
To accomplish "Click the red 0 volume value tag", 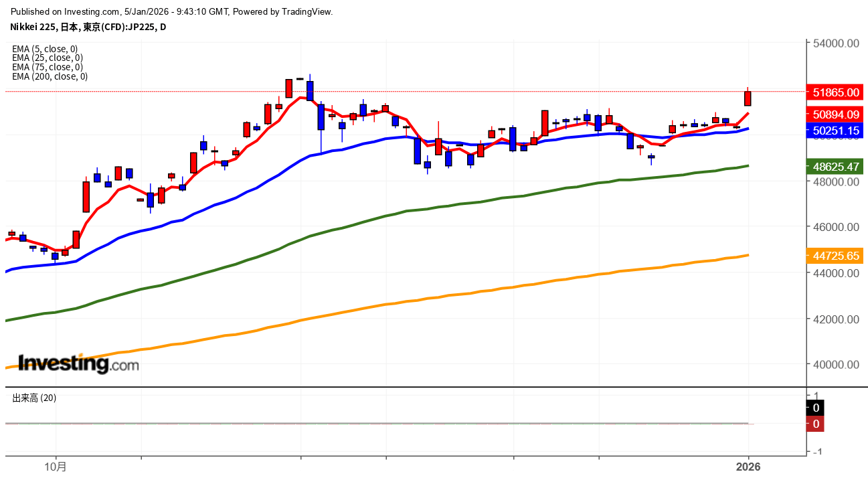I will 816,424.
